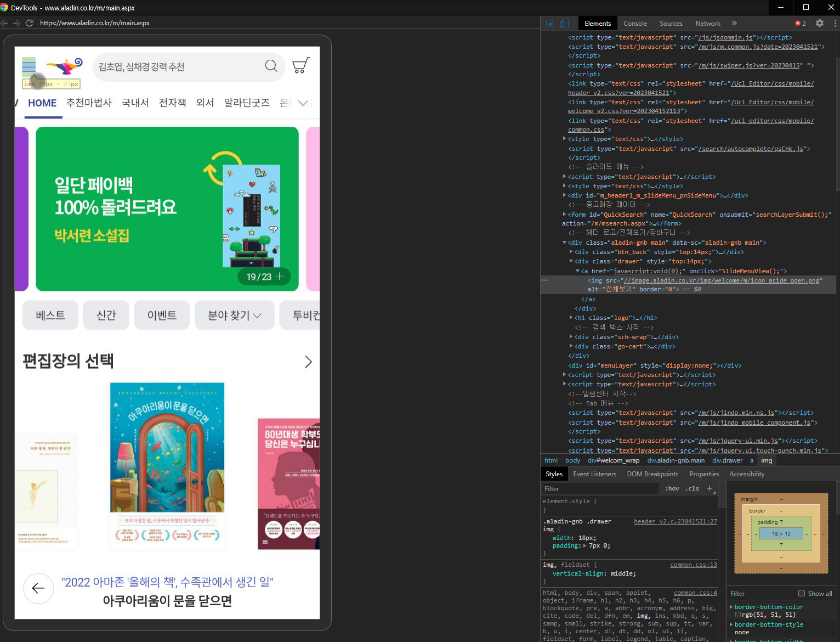Open the hamburger side menu in the mobile page
The width and height of the screenshot is (840, 642).
pyautogui.click(x=29, y=67)
